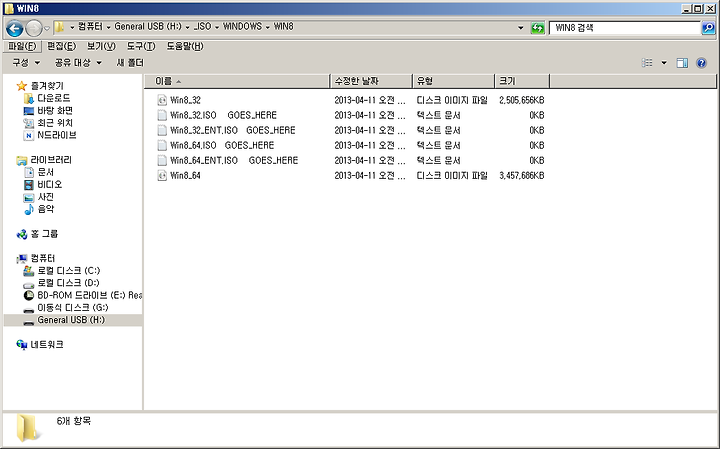Image resolution: width=720 pixels, height=449 pixels.
Task: Click the 새 폴더 button
Action: 130,62
